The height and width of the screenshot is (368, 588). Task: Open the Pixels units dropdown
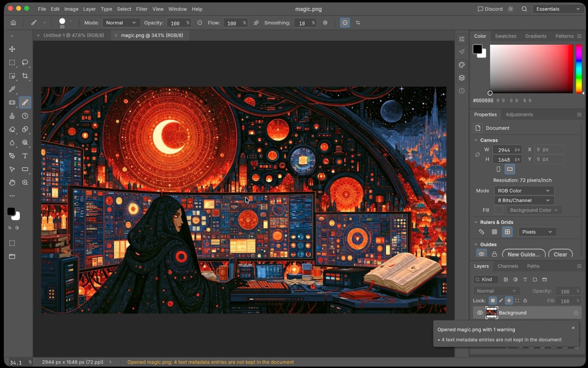[538, 232]
